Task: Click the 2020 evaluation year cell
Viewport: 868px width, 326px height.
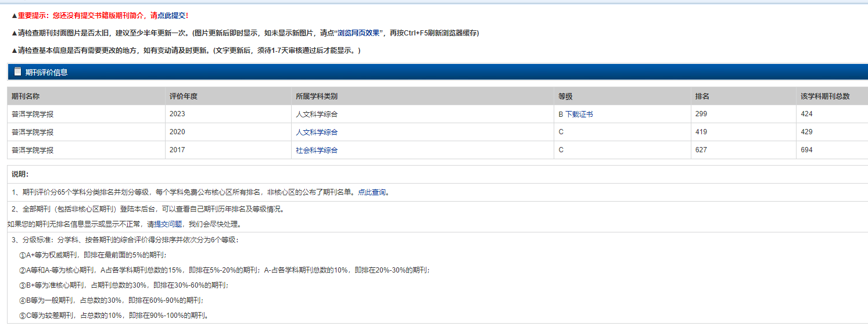Action: point(177,132)
